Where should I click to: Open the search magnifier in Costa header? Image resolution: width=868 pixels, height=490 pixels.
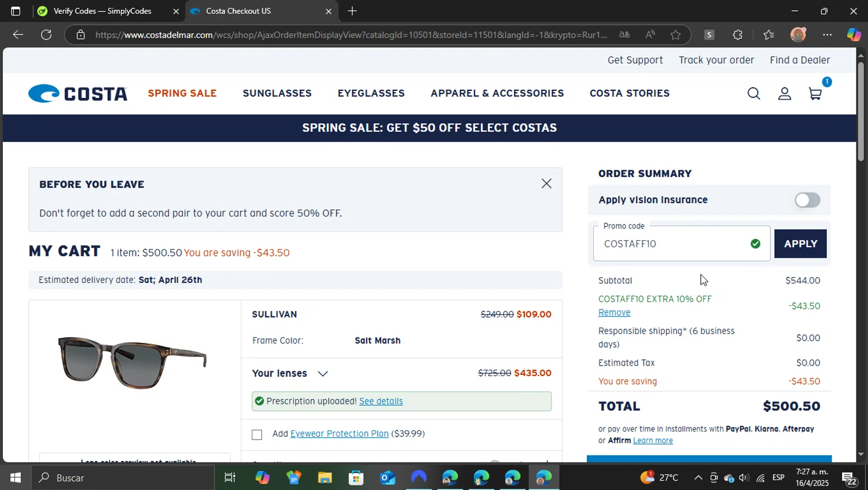tap(753, 94)
